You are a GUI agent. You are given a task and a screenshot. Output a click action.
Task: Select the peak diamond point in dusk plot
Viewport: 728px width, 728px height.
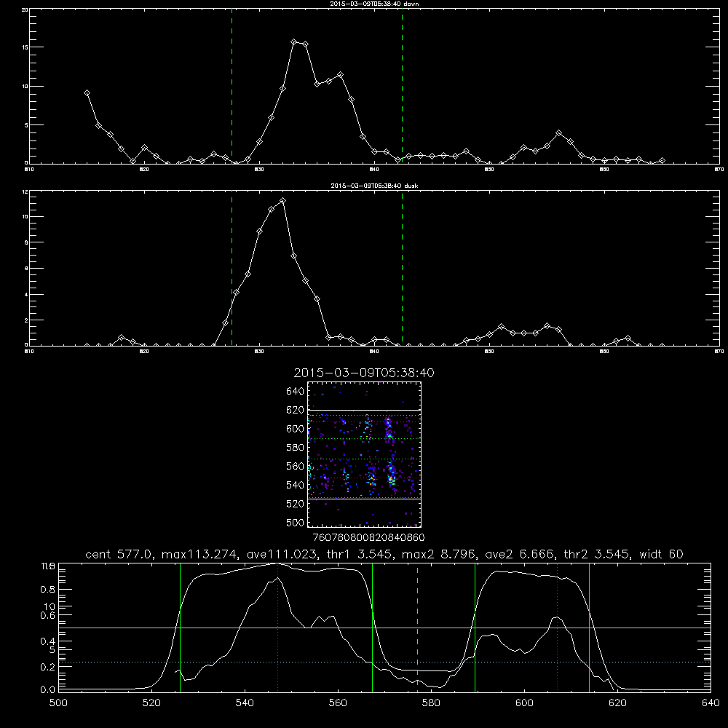click(282, 201)
